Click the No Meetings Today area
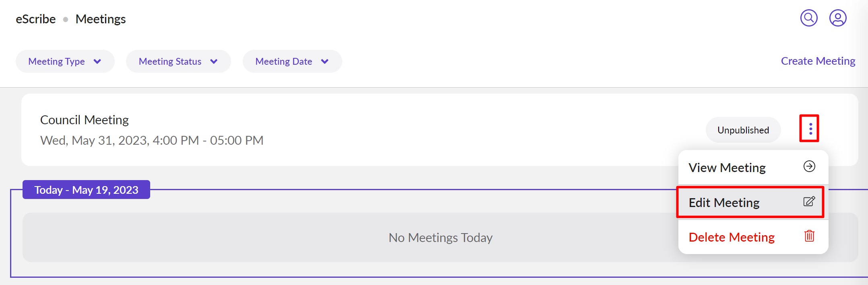868x285 pixels. click(x=440, y=237)
